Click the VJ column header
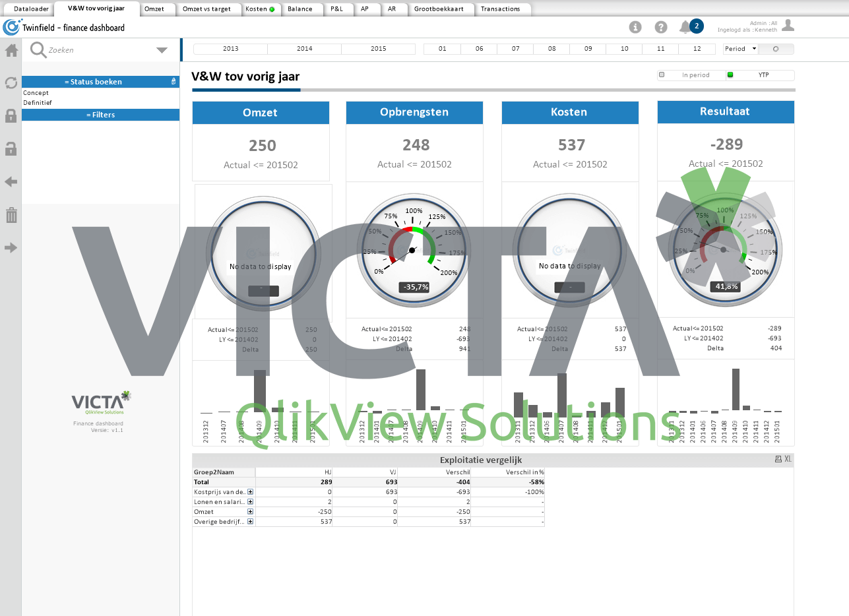849x616 pixels. click(365, 472)
